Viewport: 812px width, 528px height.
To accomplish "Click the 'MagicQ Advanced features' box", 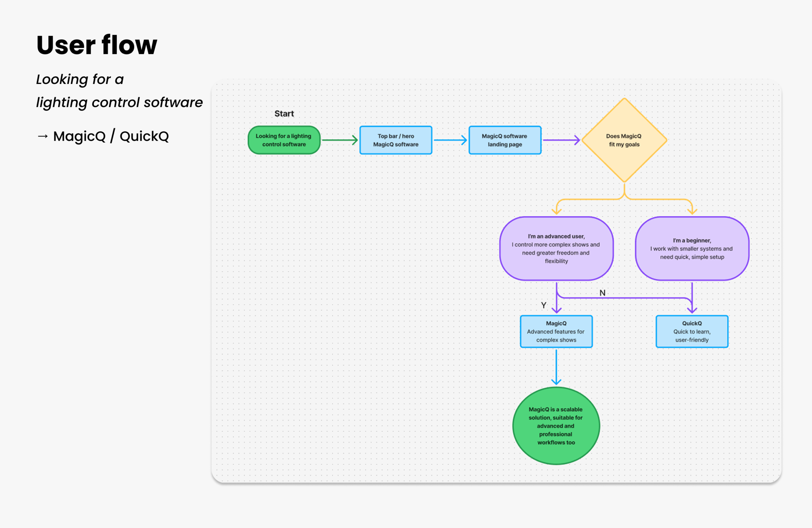I will [556, 332].
